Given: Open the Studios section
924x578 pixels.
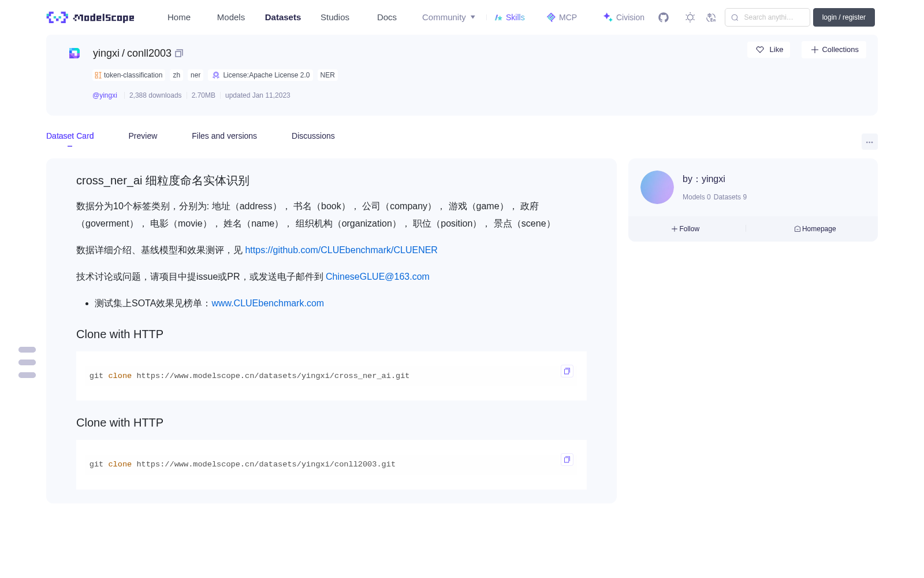Looking at the screenshot, I should click(x=335, y=17).
